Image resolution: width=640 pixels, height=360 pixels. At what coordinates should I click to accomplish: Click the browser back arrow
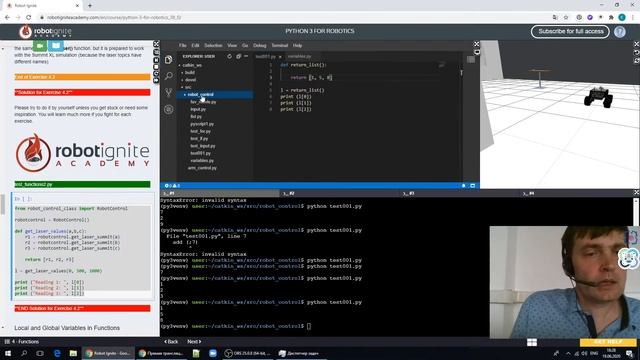[7, 18]
